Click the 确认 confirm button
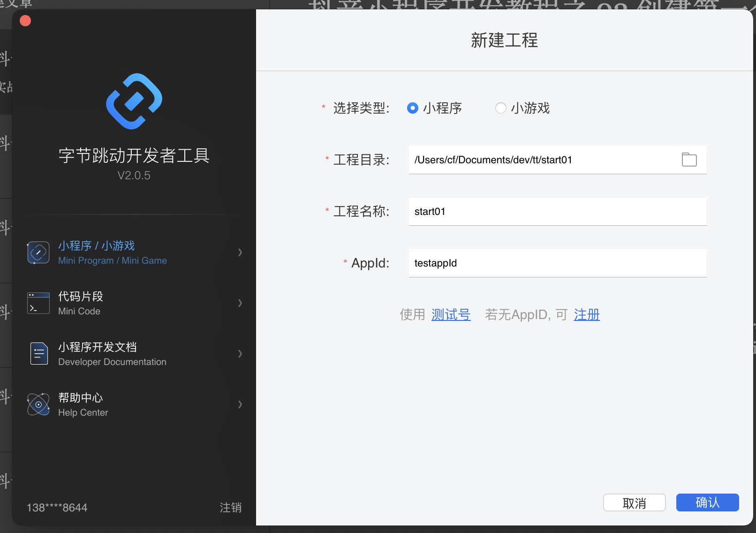756x533 pixels. click(x=707, y=503)
